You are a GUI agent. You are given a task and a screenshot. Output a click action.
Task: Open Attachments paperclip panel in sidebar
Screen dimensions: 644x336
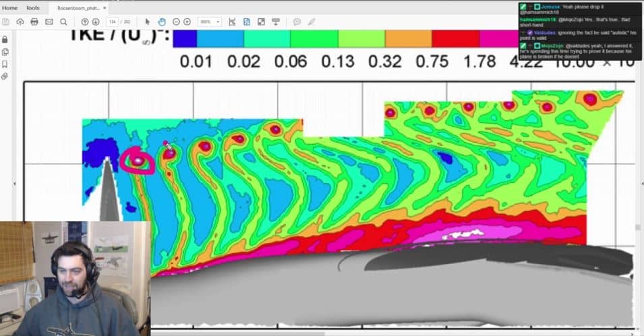pos(5,76)
